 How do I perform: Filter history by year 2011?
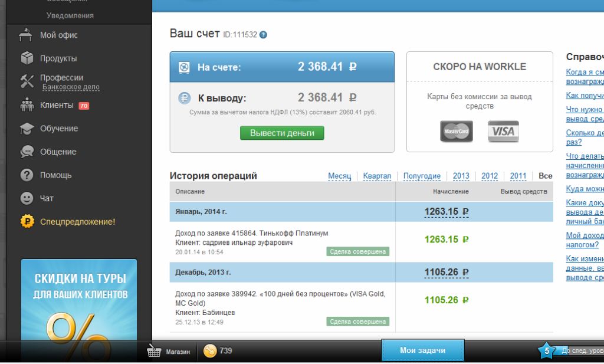[x=518, y=176]
